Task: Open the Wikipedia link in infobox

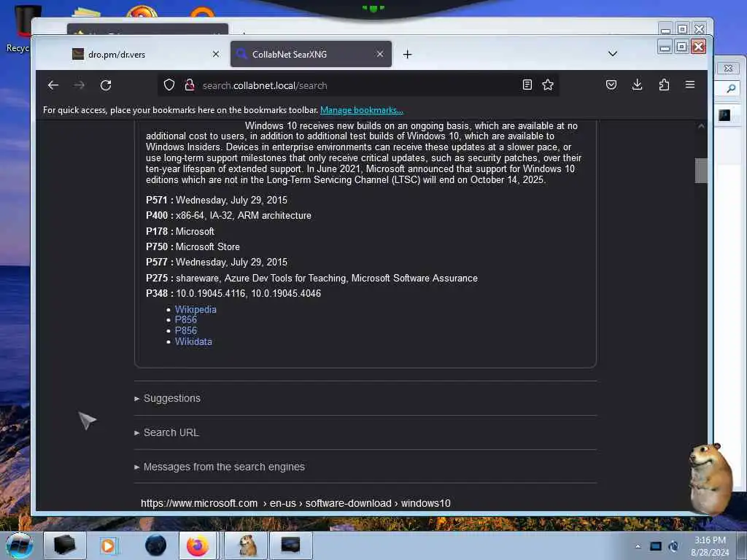Action: pos(196,309)
